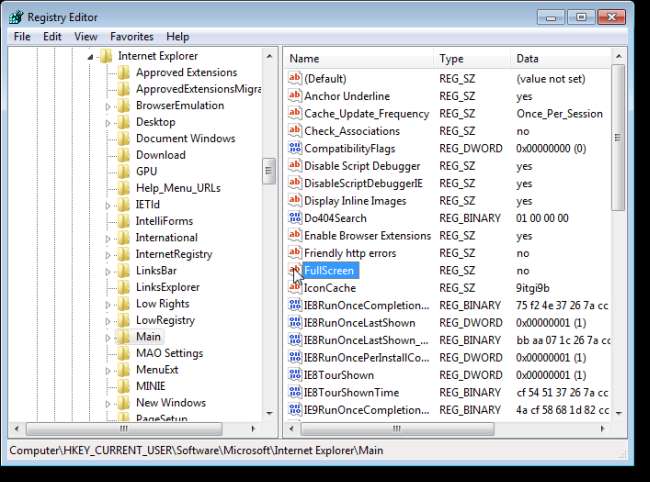
Task: Expand the Low Rights key
Action: [108, 305]
